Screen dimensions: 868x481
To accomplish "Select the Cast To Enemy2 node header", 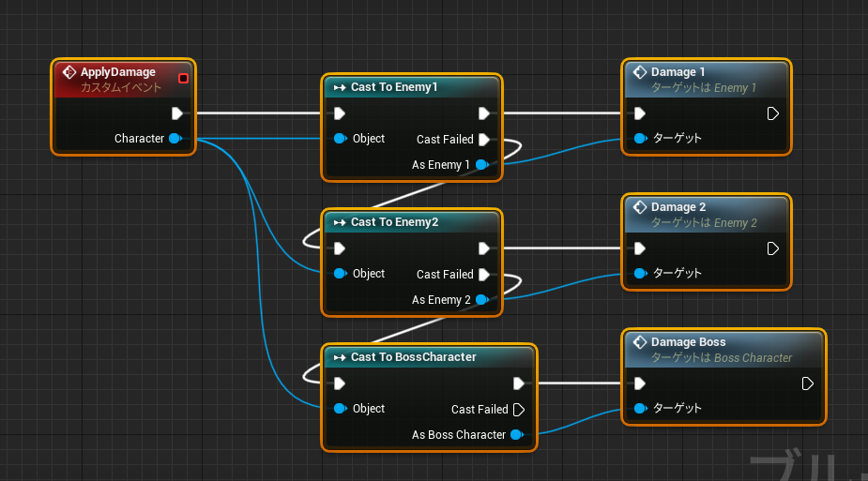I will tap(412, 222).
